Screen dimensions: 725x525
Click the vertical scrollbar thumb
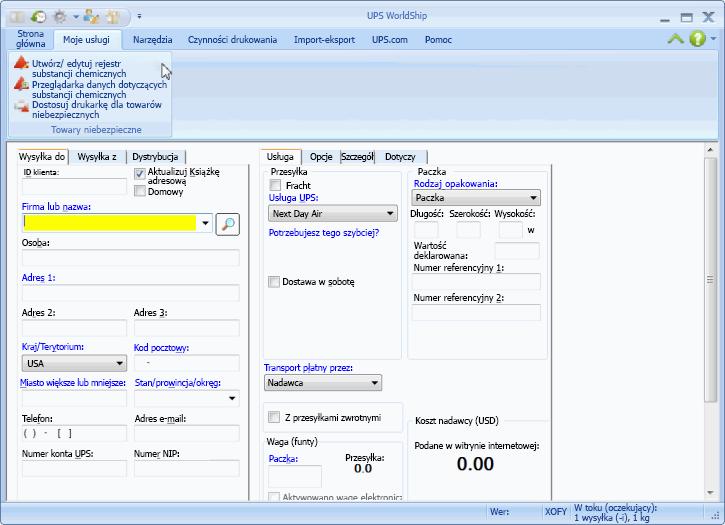tap(710, 279)
